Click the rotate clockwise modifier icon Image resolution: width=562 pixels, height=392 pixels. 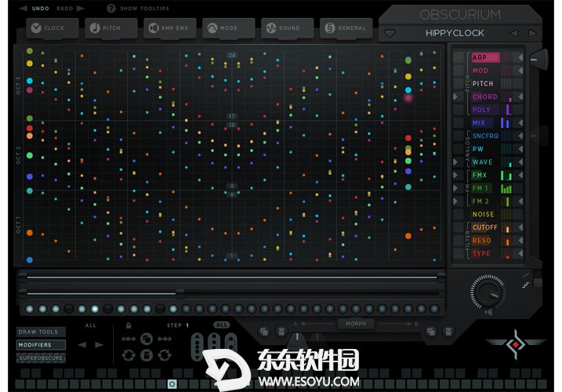tap(165, 355)
